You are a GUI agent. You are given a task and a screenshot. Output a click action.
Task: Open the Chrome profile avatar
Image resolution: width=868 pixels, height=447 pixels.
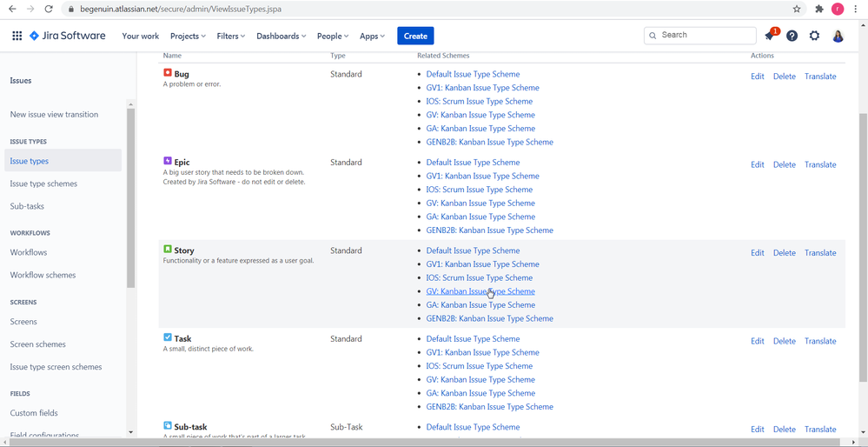pyautogui.click(x=838, y=9)
